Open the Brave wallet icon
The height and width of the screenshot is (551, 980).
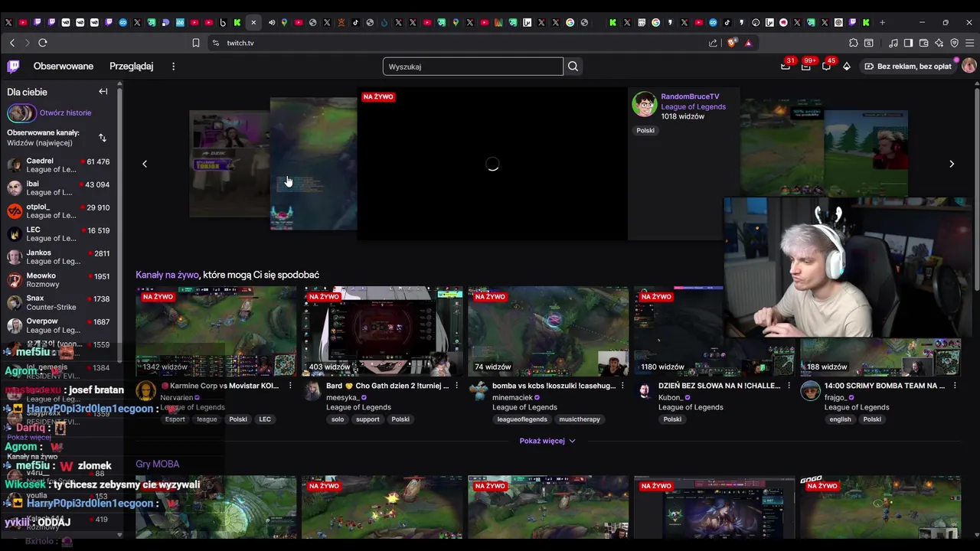[x=924, y=43]
